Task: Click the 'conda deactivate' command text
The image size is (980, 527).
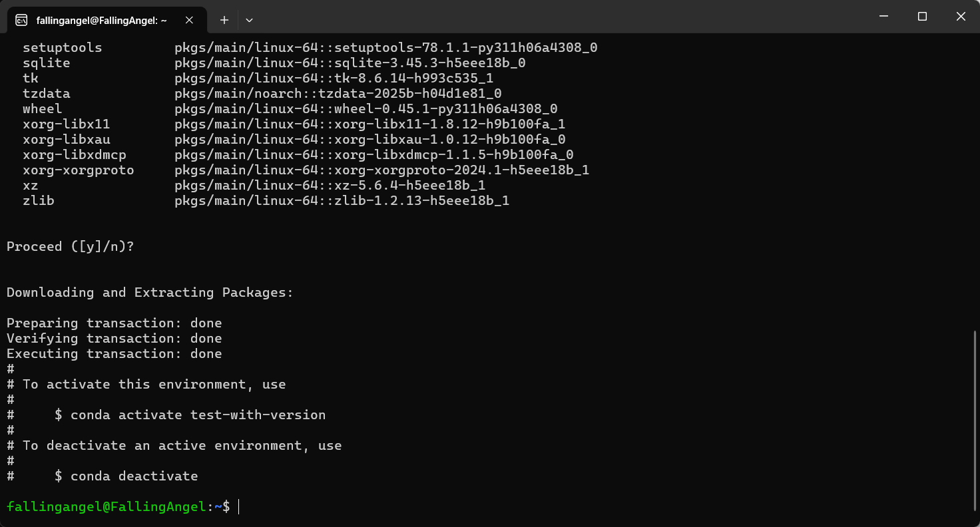Action: (x=134, y=476)
